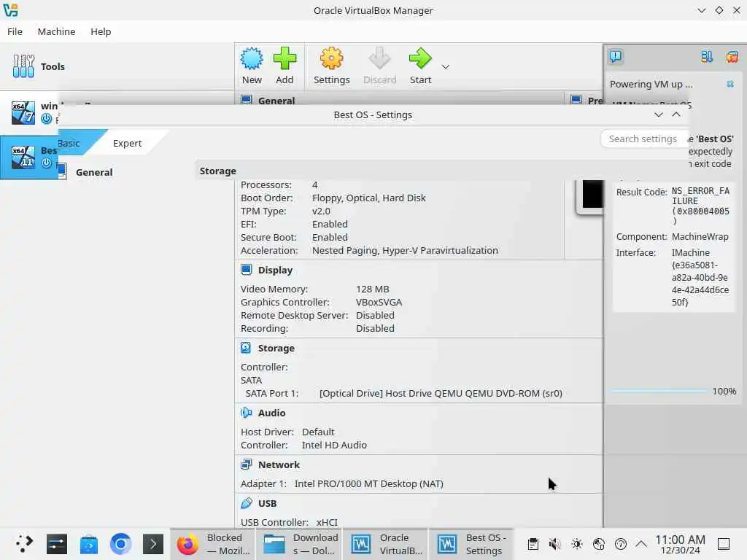747x560 pixels.
Task: Open the Storage section header in details pane
Action: (x=276, y=348)
